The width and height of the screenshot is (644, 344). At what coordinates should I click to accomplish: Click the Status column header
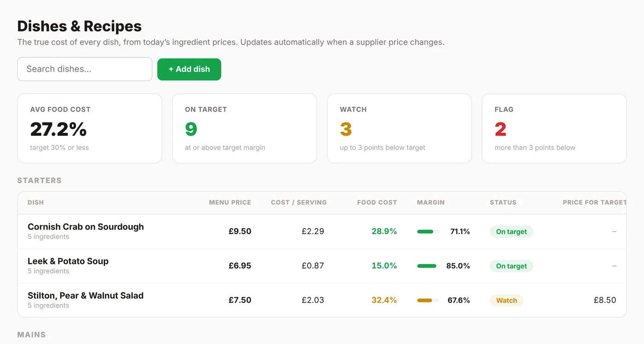[503, 202]
